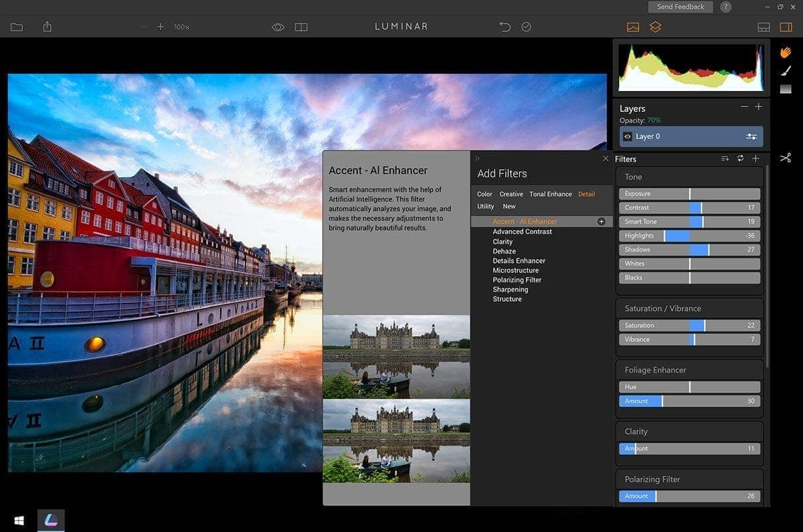Pick the Dehaze filter

pos(505,251)
